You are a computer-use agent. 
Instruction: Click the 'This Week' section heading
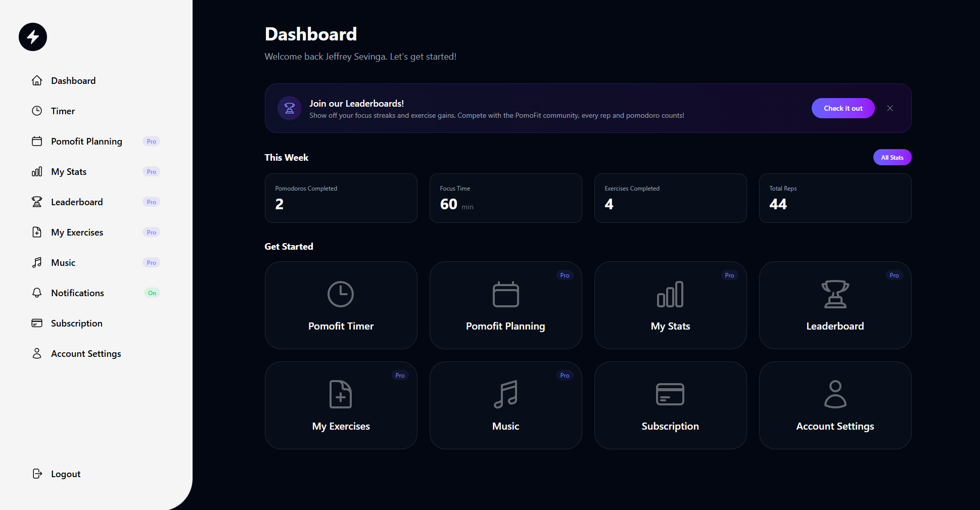(287, 158)
